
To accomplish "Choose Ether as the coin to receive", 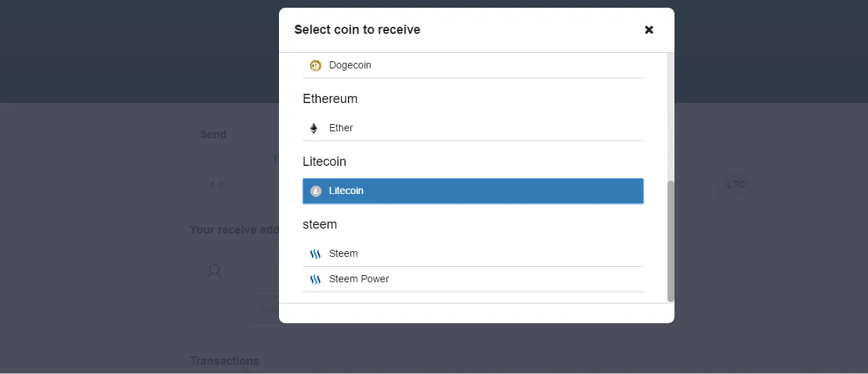I will [473, 128].
